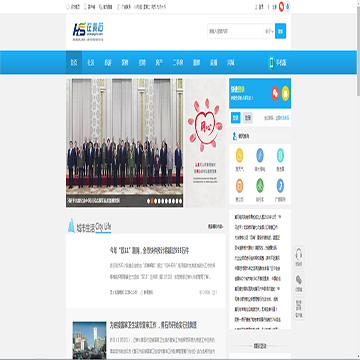Open the green circular service icon
Viewport: 360px width, 360px height.
click(x=260, y=186)
